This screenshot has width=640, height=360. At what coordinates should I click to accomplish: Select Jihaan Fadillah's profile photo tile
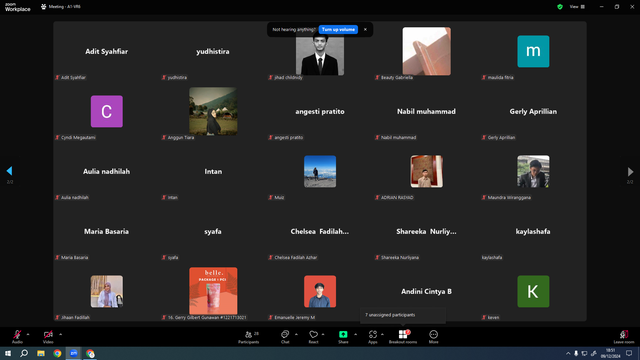(107, 291)
